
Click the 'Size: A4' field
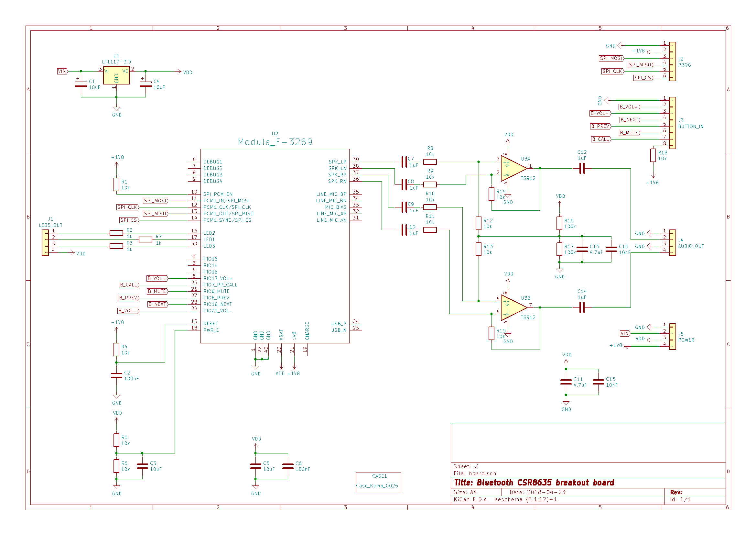click(465, 492)
